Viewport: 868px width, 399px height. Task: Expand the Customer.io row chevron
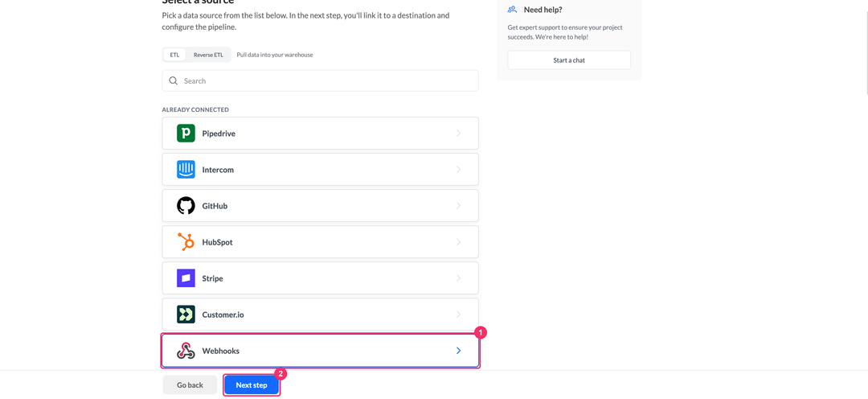tap(458, 315)
